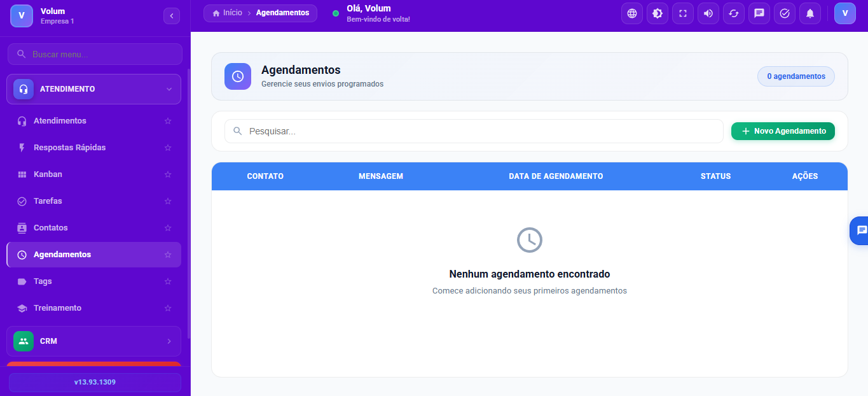Click the Tags label icon in sidebar
Viewport: 868px width, 396px height.
pyautogui.click(x=22, y=281)
